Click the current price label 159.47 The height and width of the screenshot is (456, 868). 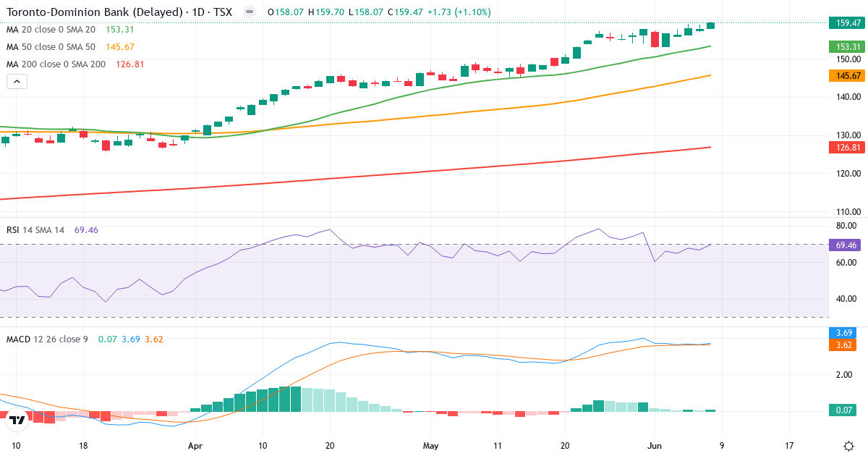coord(848,23)
